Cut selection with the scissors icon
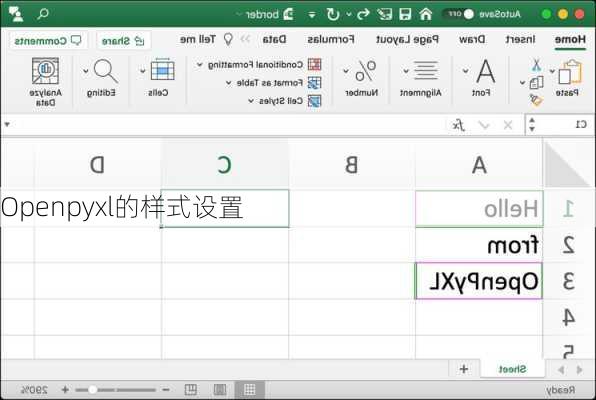The width and height of the screenshot is (596, 400). tap(536, 65)
